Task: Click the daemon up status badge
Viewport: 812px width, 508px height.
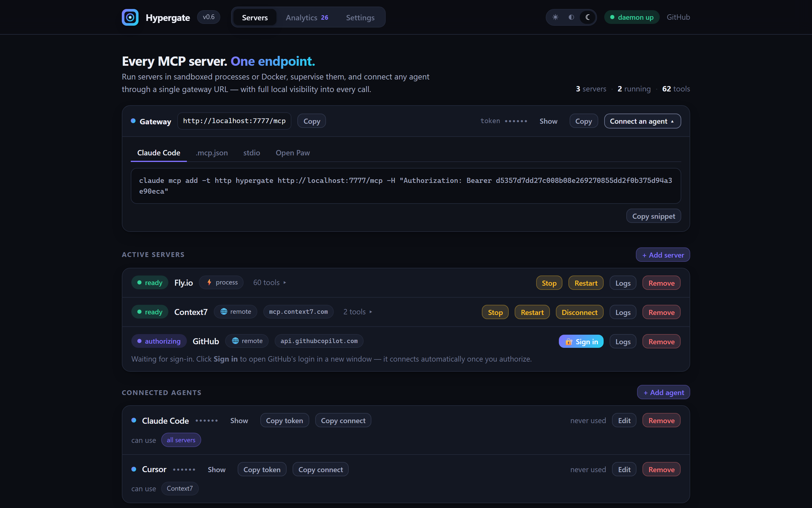Action: tap(632, 17)
